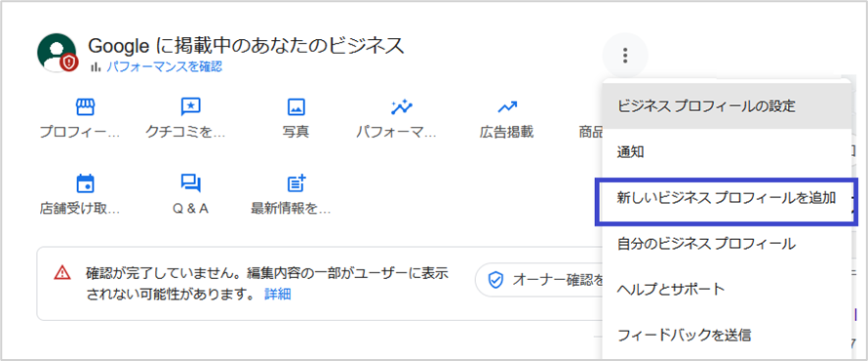Viewport: 868px width, 361px height.
Task: Open the プロフィール storefront icon
Action: click(85, 107)
